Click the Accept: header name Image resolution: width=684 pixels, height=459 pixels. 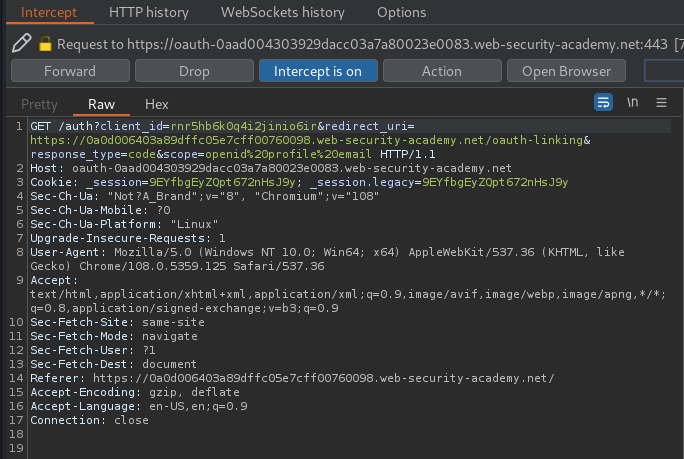[x=54, y=280]
